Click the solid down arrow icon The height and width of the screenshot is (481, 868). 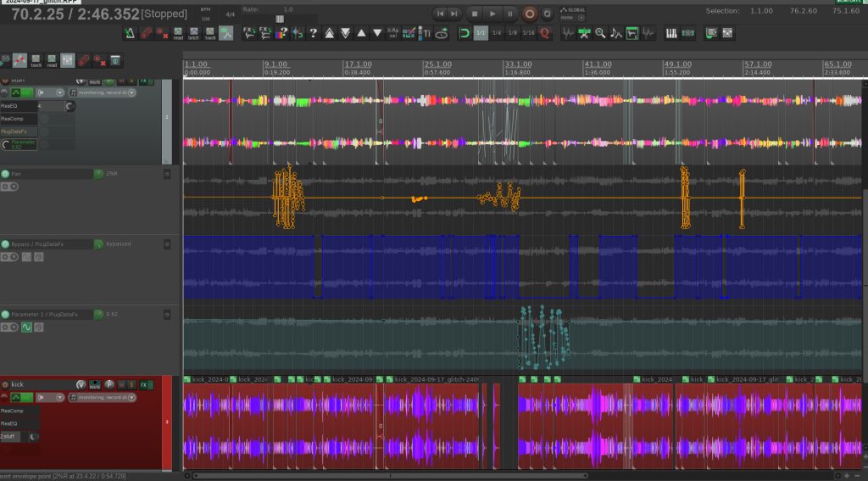(377, 33)
